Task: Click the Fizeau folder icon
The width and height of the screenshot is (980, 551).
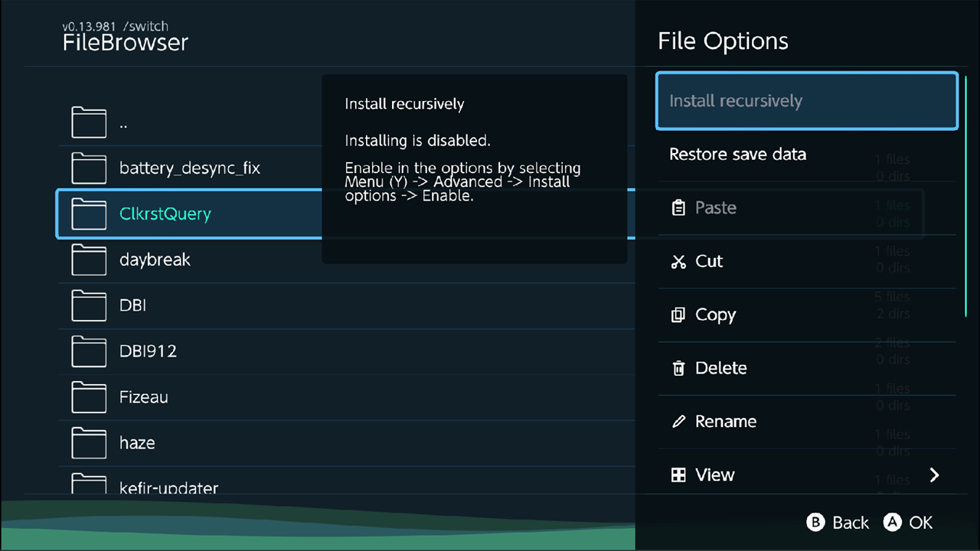Action: tap(89, 398)
